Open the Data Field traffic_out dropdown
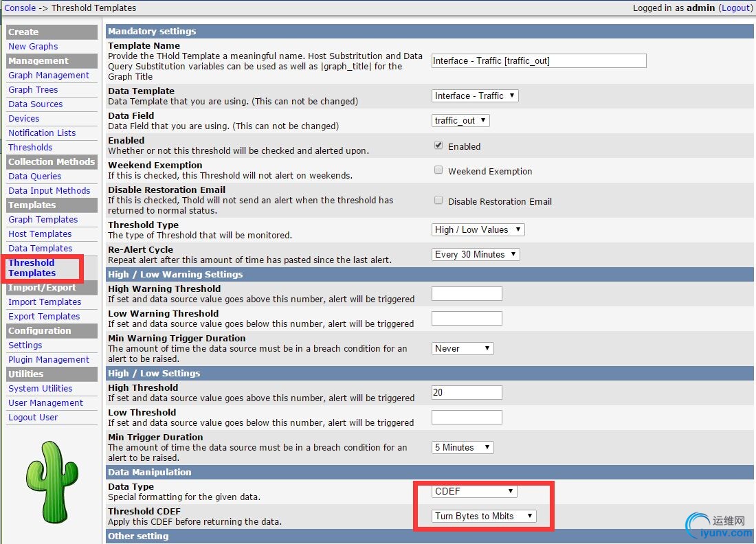Viewport: 756px width, 544px height. click(x=460, y=120)
